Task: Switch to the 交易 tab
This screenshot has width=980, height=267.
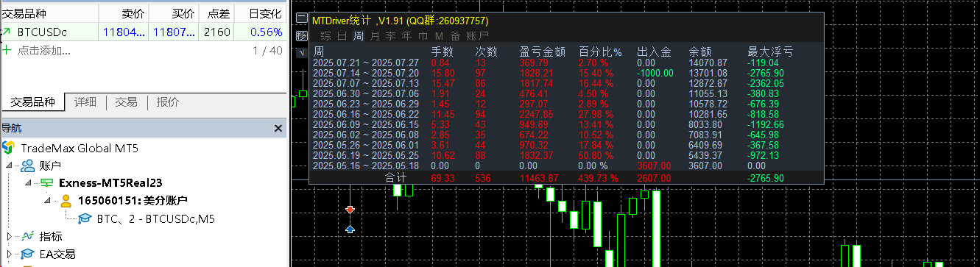Action: pyautogui.click(x=126, y=102)
